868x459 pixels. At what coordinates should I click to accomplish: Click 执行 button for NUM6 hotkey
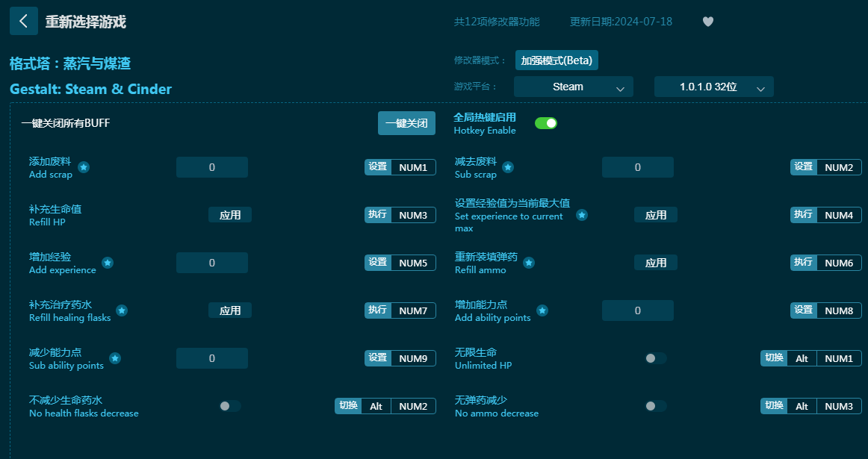point(804,263)
